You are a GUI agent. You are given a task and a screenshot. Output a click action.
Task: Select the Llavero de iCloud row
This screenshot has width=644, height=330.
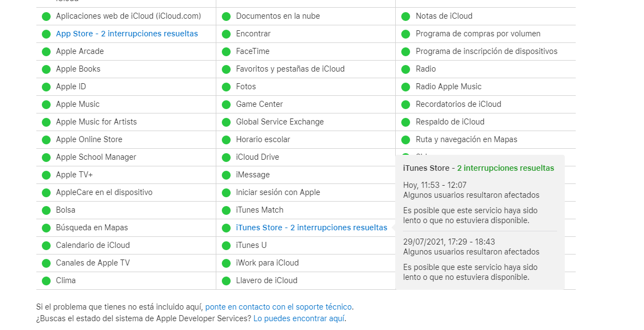pyautogui.click(x=266, y=280)
